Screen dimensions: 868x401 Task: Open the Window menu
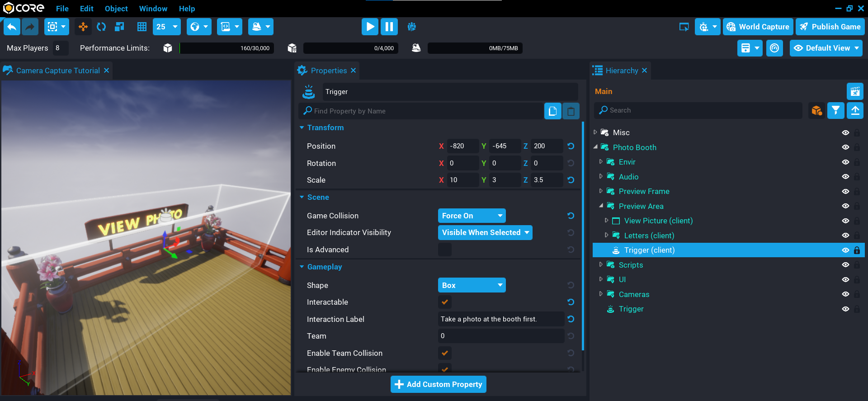153,9
